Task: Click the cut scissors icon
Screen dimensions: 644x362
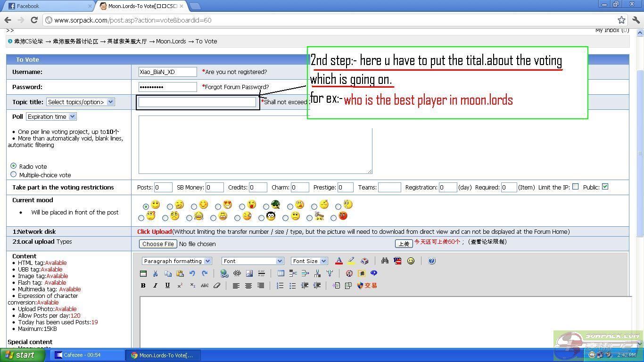Action: (155, 273)
